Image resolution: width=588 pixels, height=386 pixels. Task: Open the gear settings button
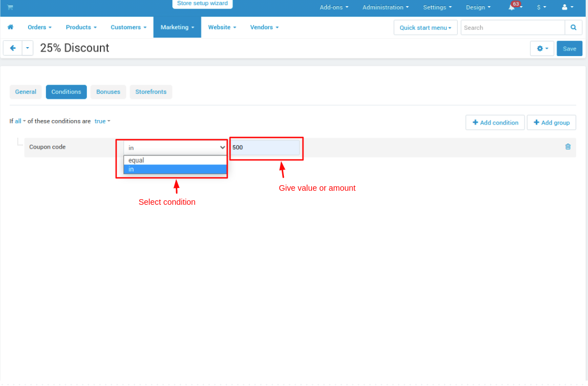[x=542, y=49]
